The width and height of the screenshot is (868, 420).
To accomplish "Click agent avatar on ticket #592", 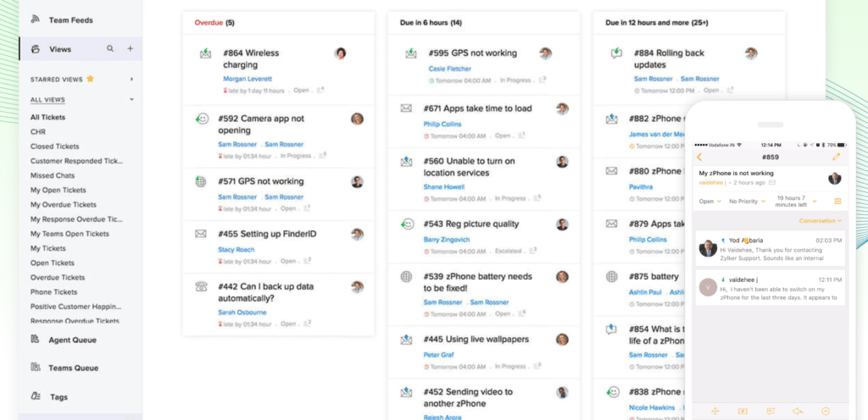I will (x=357, y=119).
